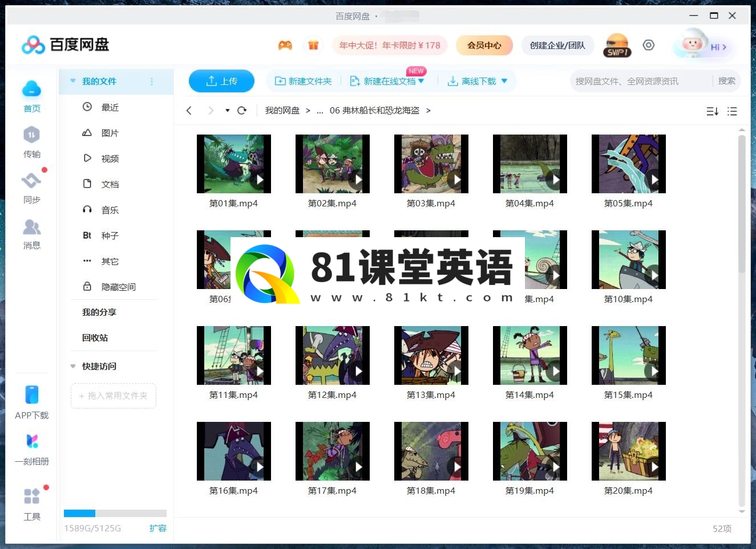Click 创建企业/团队 button

(x=557, y=45)
